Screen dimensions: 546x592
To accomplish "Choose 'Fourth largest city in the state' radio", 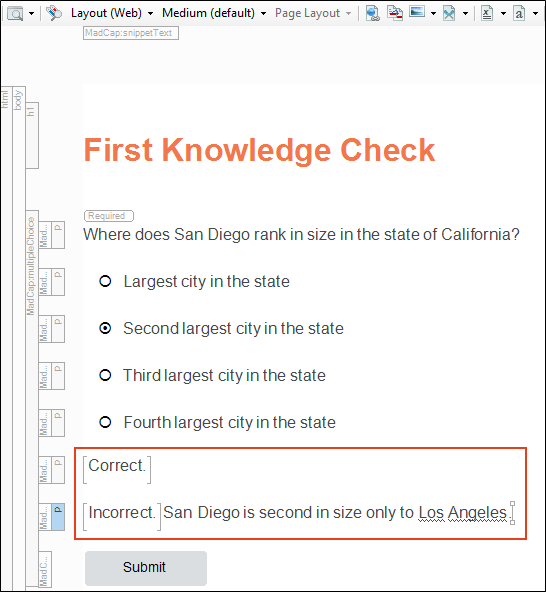I will tap(105, 422).
